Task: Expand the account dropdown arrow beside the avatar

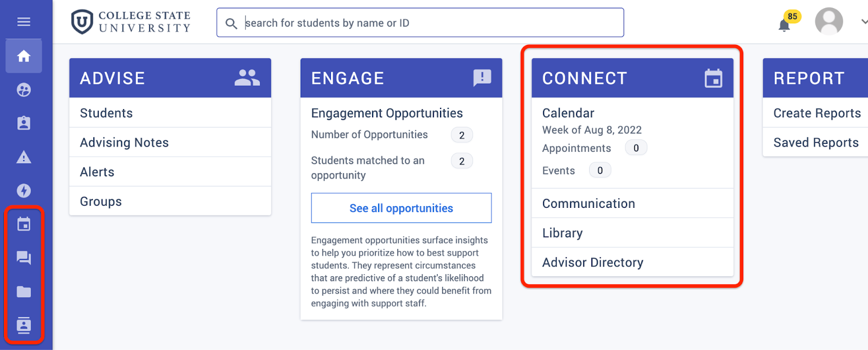Action: (864, 22)
